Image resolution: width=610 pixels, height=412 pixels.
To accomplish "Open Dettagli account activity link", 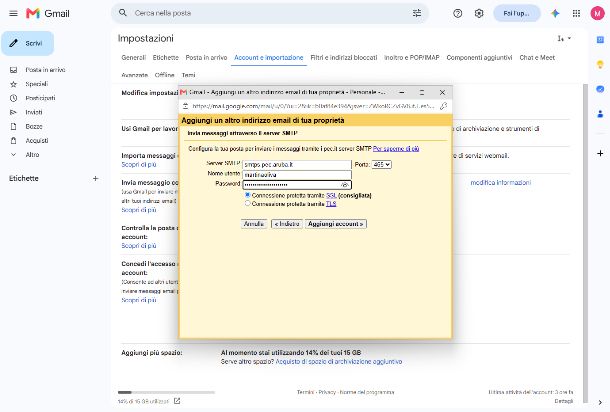I will click(564, 401).
